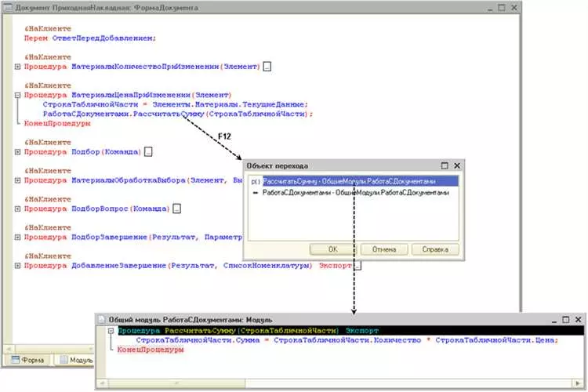Open collapsed block marker after МатериалыКоличествоПриИзменении
The width and height of the screenshot is (588, 392).
tap(267, 67)
